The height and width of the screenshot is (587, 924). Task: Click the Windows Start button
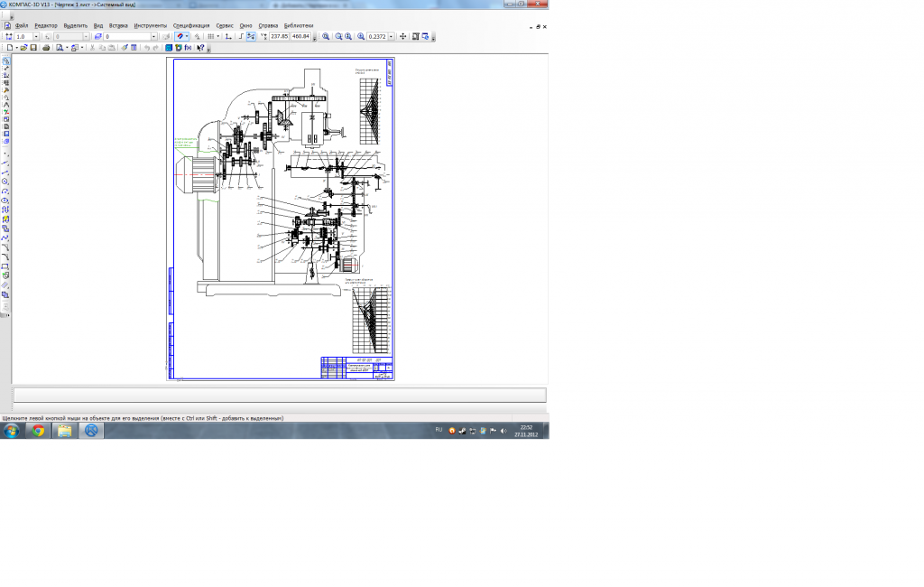click(x=11, y=431)
